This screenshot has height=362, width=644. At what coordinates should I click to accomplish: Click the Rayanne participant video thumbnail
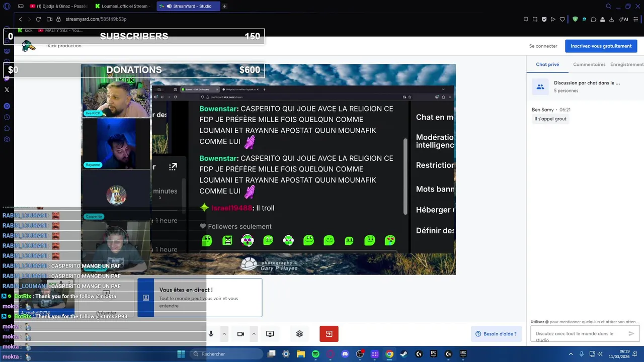[x=116, y=143]
